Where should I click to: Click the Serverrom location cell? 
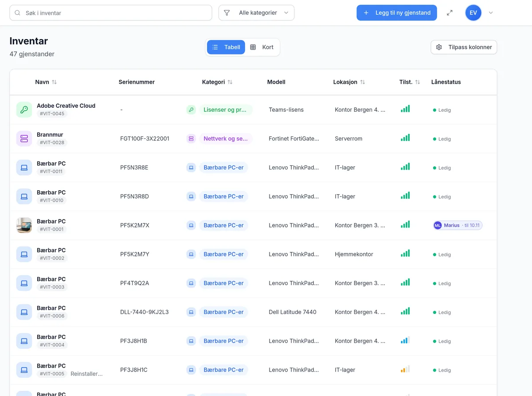348,138
